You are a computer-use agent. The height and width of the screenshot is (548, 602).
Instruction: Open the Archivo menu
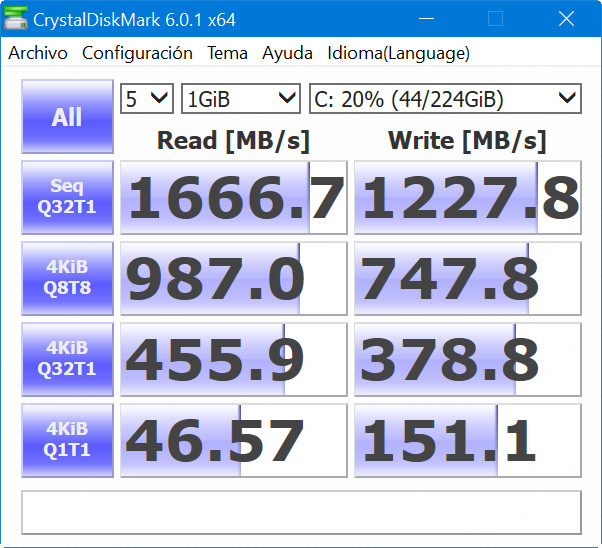38,53
